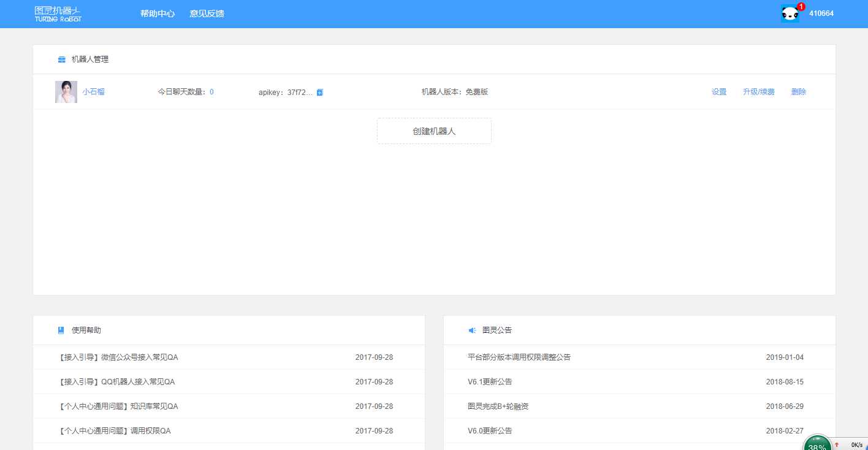Open V6.0更新公告 announcement
Screen dimensions: 868x450
[490, 431]
